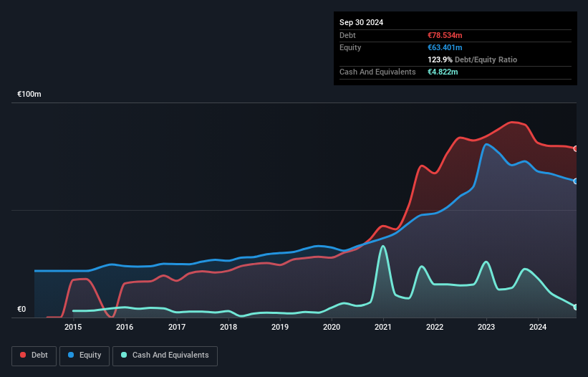
Task: Toggle the Equity series legend button
Action: pyautogui.click(x=85, y=355)
